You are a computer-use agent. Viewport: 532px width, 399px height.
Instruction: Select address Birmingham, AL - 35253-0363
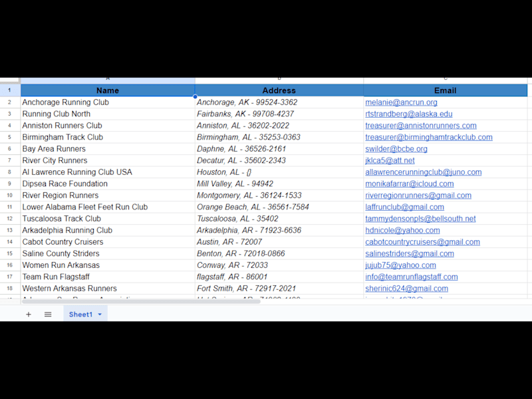click(x=279, y=138)
